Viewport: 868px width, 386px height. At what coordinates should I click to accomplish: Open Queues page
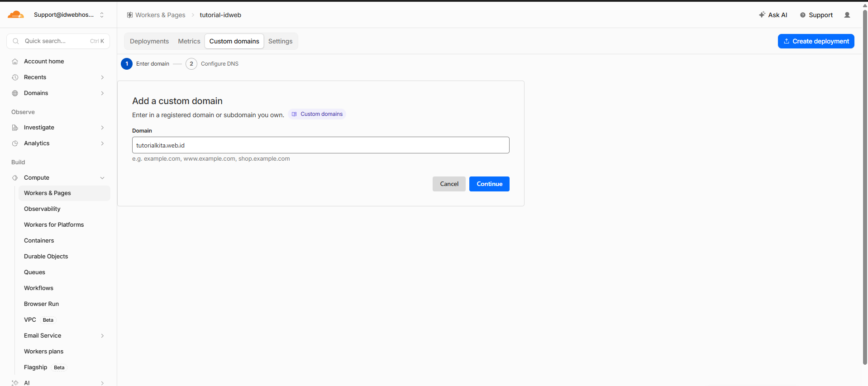point(34,272)
